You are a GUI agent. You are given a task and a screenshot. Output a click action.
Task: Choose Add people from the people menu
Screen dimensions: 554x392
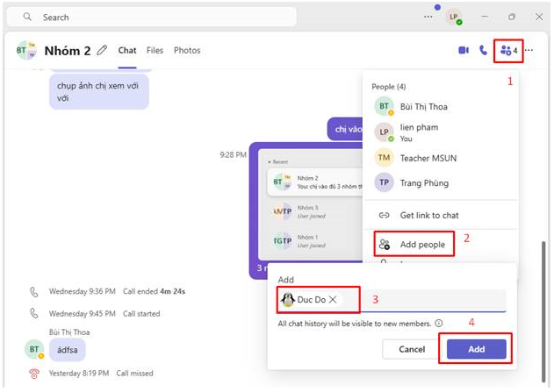[x=422, y=244]
